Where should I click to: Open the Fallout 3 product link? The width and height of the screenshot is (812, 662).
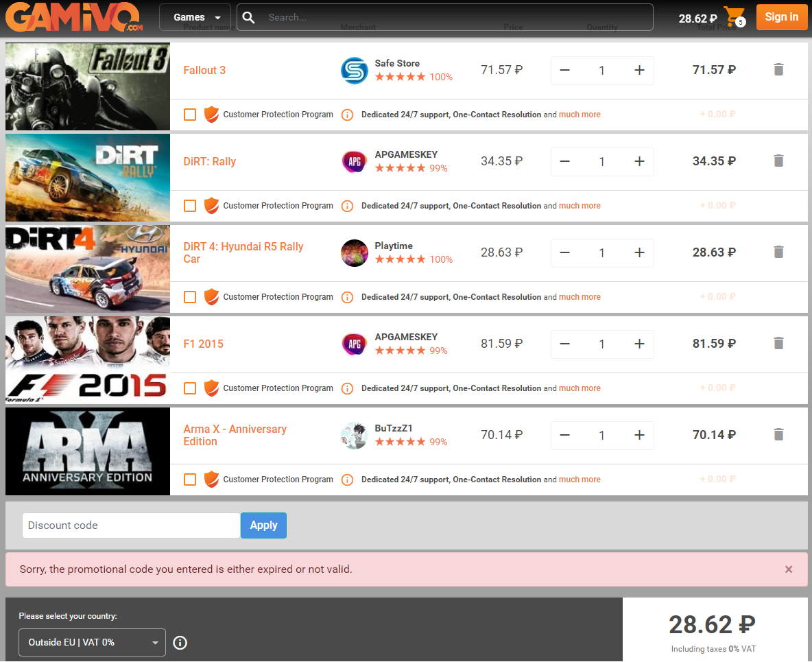coord(204,71)
